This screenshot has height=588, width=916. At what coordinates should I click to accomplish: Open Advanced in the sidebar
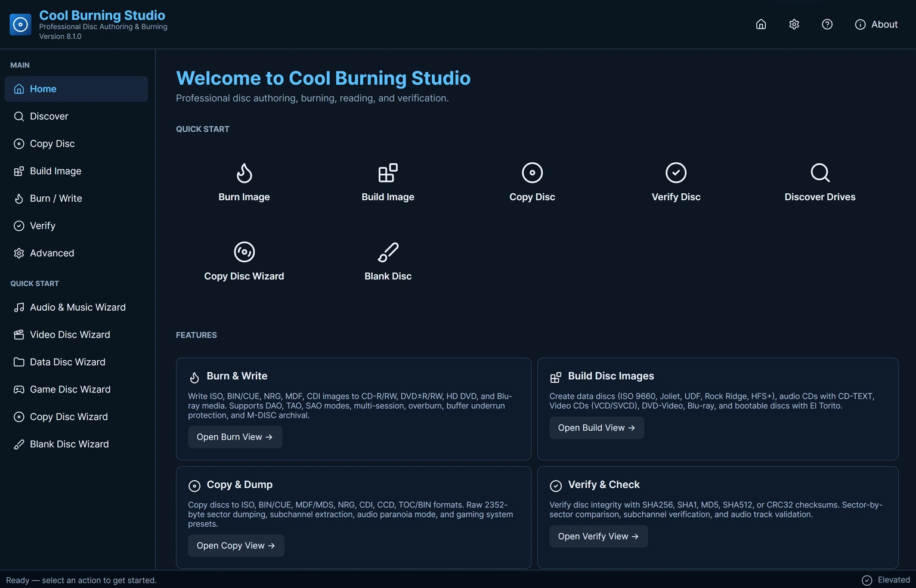click(76, 253)
